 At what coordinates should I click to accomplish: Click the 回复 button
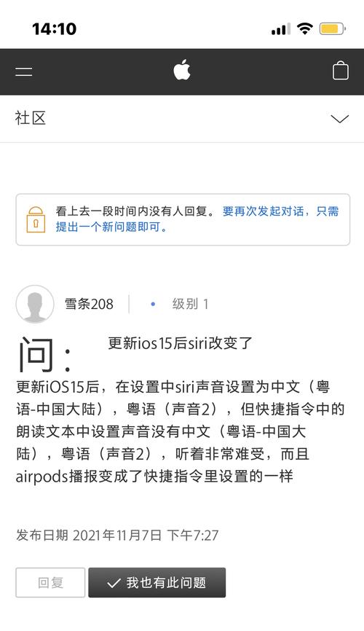(x=50, y=582)
